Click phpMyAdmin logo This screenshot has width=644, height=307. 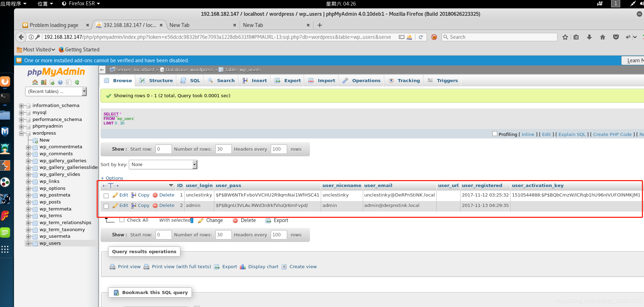pyautogui.click(x=56, y=72)
